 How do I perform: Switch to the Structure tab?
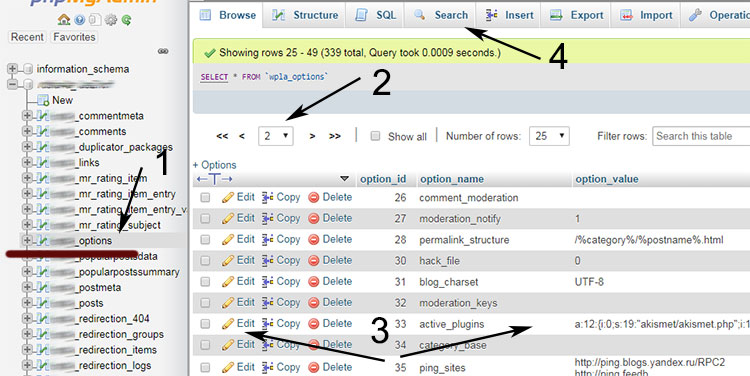pyautogui.click(x=305, y=15)
